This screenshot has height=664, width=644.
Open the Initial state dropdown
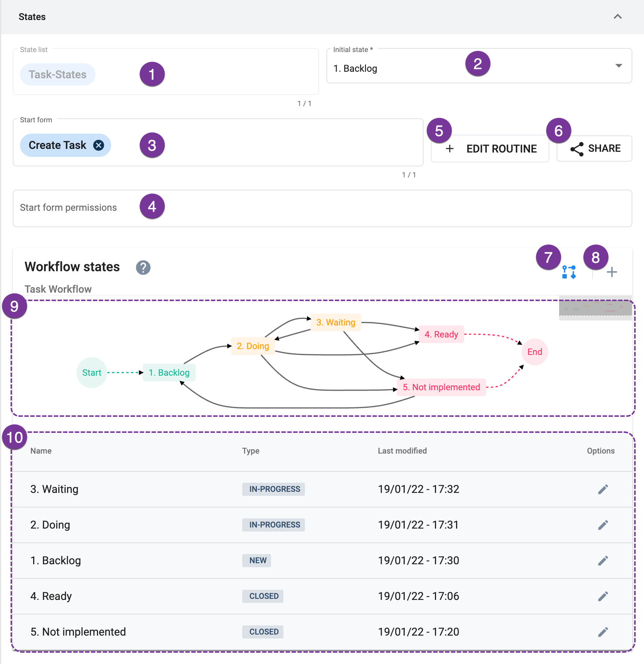(479, 66)
